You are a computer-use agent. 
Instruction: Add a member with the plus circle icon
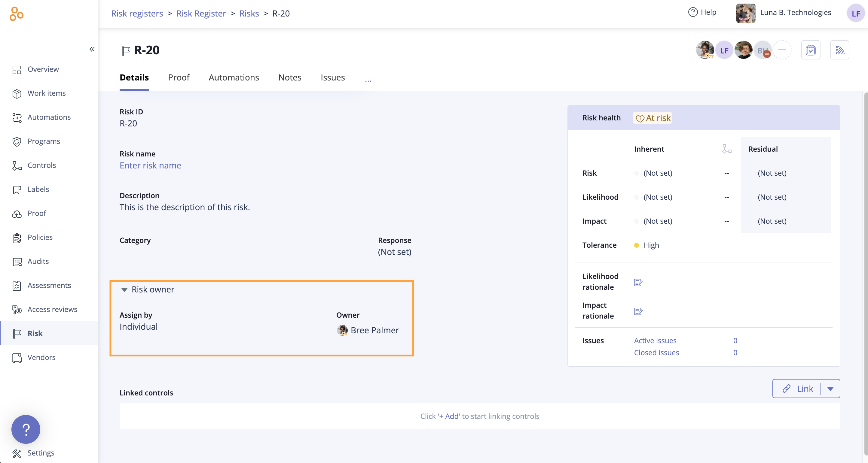pyautogui.click(x=782, y=50)
